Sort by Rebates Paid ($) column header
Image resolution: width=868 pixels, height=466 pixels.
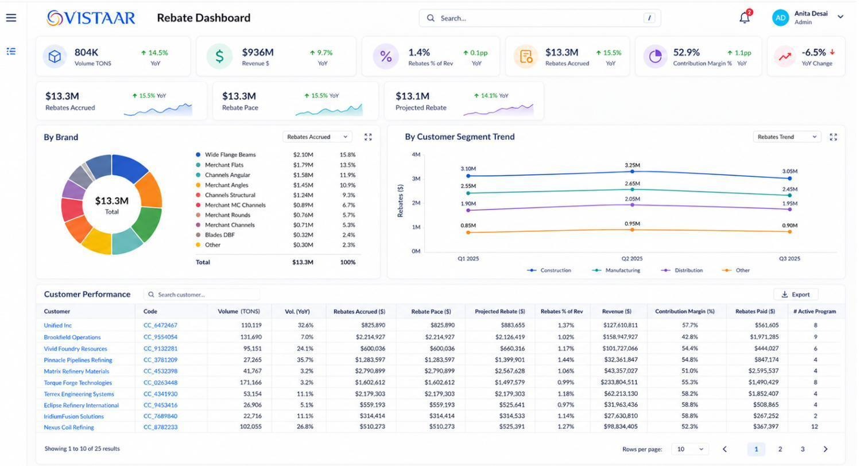pyautogui.click(x=755, y=312)
